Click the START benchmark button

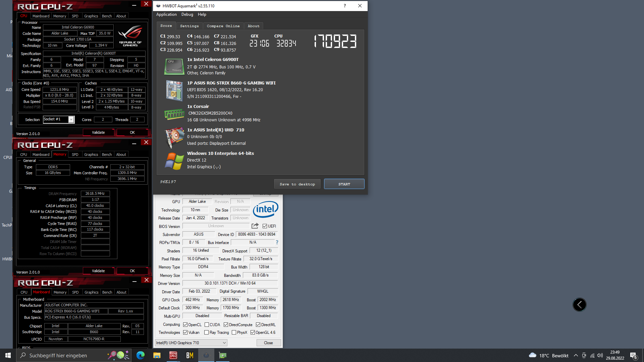(x=344, y=184)
